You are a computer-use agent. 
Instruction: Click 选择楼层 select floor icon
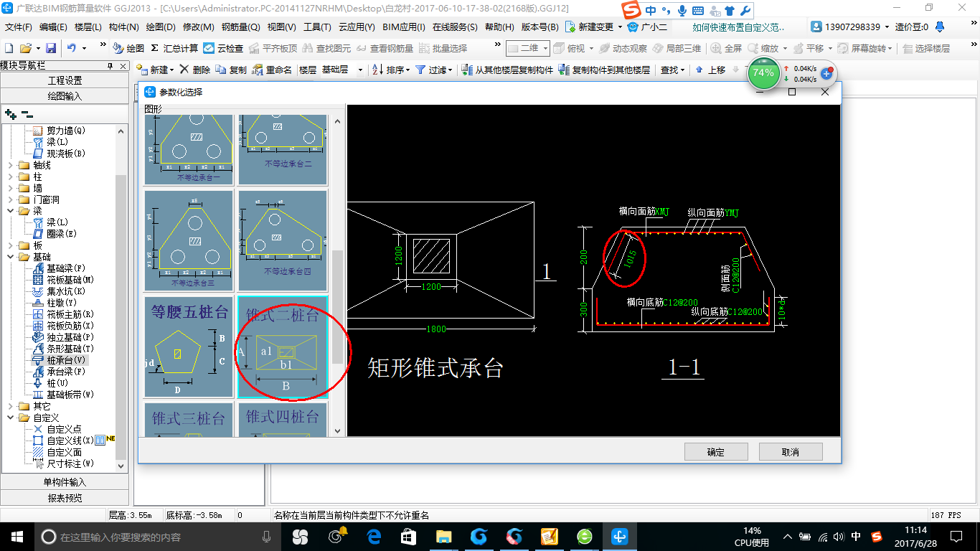click(908, 48)
